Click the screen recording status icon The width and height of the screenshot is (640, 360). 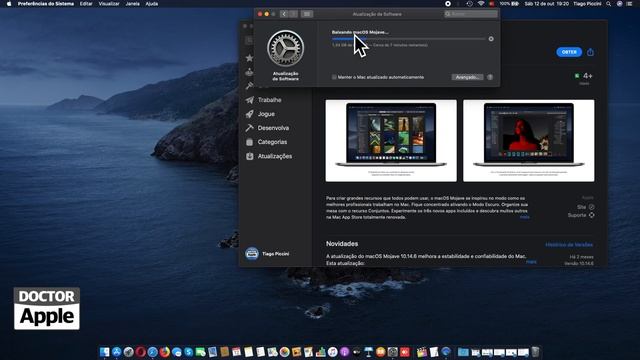pos(448,4)
